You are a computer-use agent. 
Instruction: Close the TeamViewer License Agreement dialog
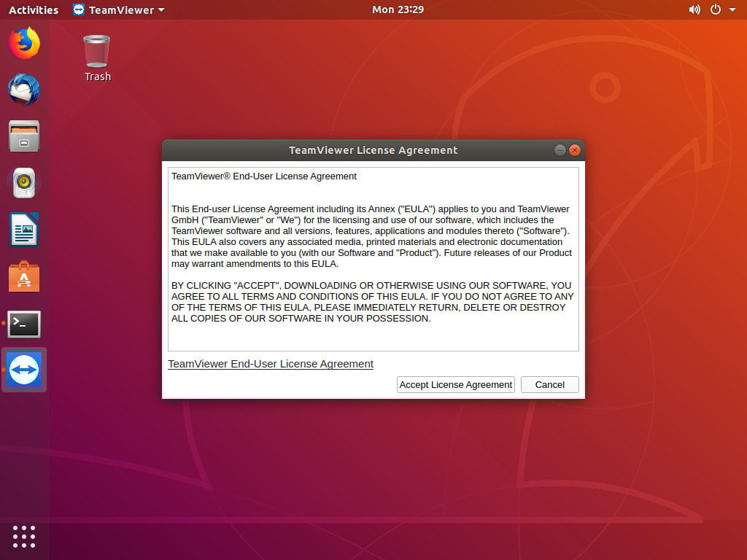coord(575,150)
